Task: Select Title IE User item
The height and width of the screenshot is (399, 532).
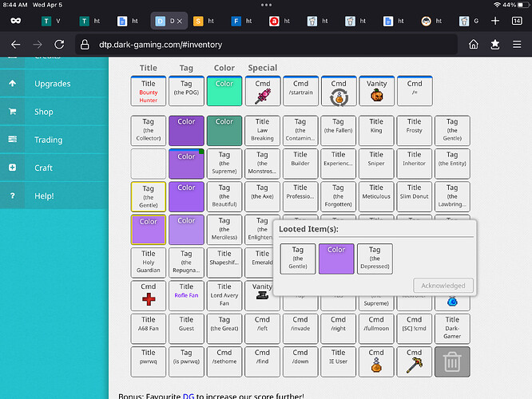Action: pyautogui.click(x=338, y=361)
